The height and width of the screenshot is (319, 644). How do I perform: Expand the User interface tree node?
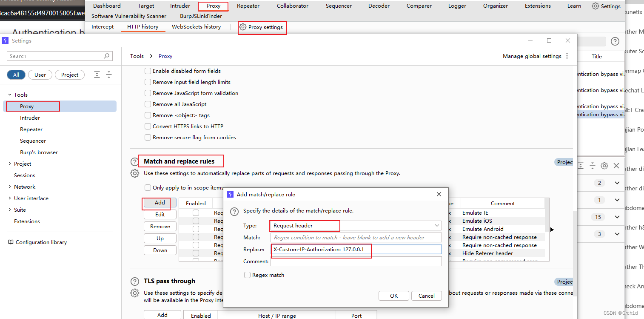10,198
